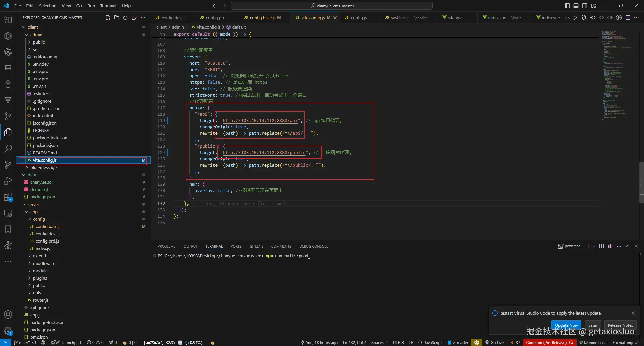The width and height of the screenshot is (644, 346).
Task: Create a new terminal with the plus icon
Action: pos(588,246)
